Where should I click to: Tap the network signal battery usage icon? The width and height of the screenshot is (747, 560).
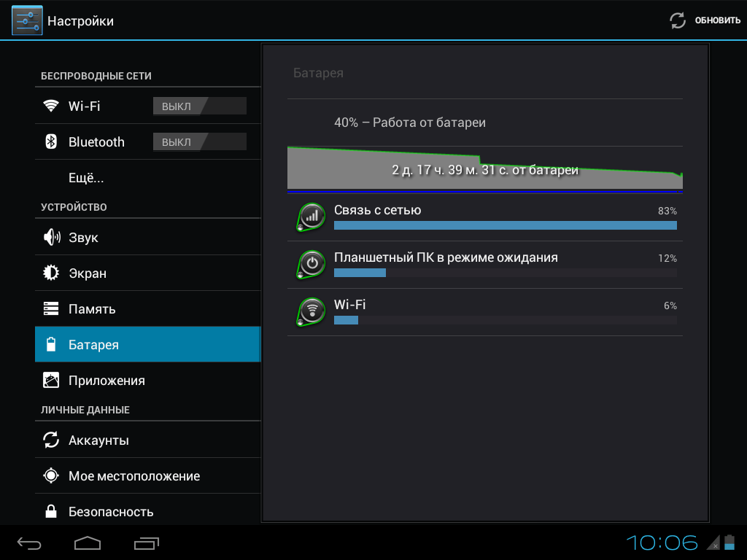coord(311,217)
